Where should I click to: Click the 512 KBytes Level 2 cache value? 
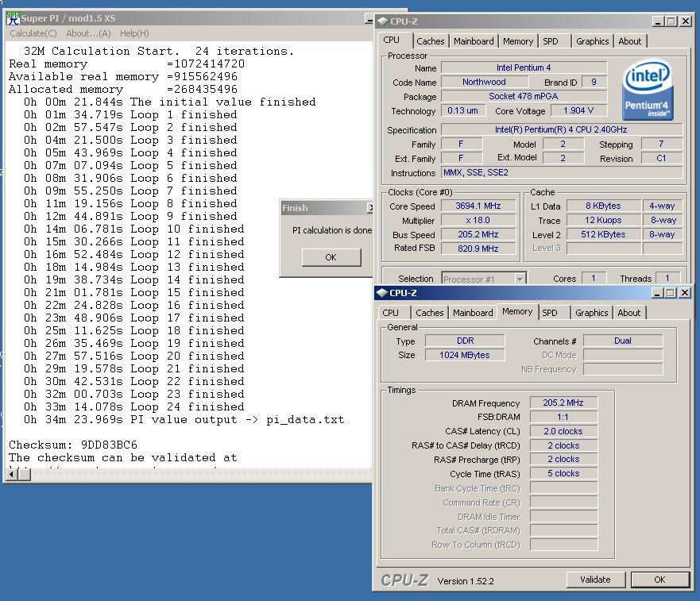point(604,235)
